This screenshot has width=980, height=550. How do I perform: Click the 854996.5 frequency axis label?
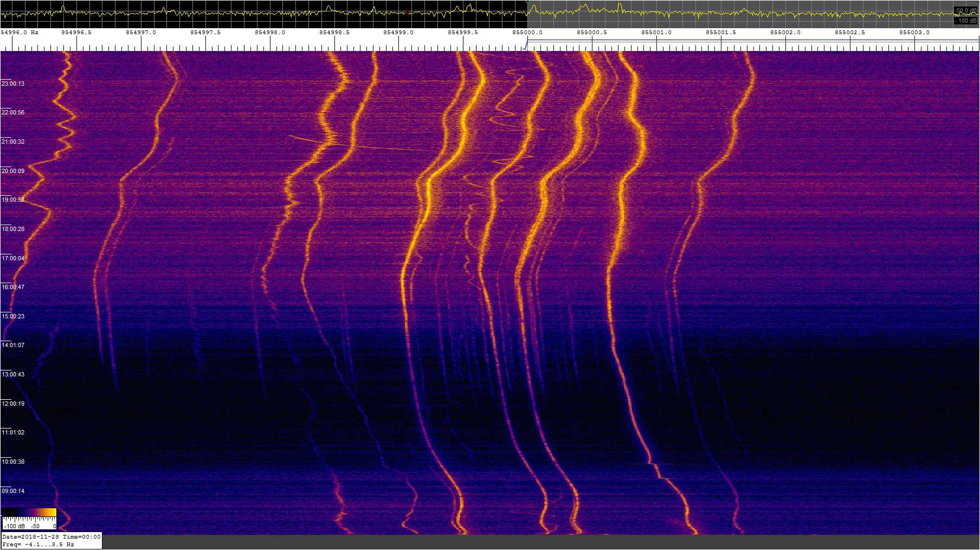[x=76, y=33]
